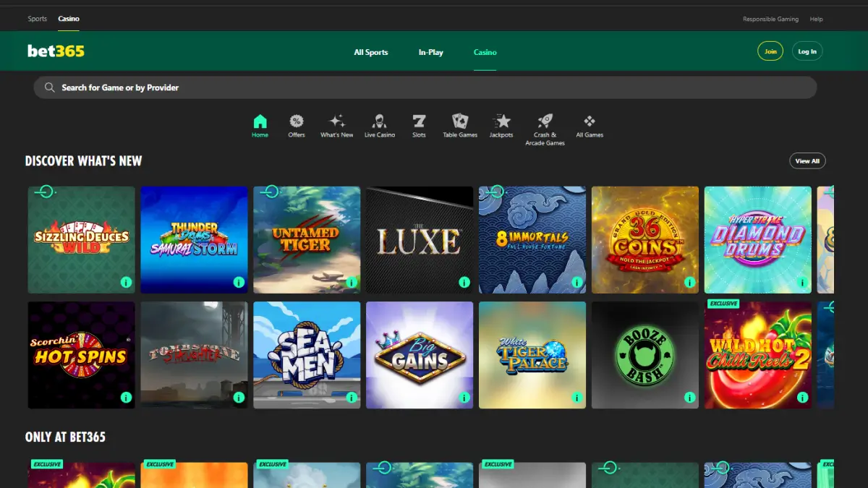
Task: Open the Jackpots star icon
Action: pos(501,121)
